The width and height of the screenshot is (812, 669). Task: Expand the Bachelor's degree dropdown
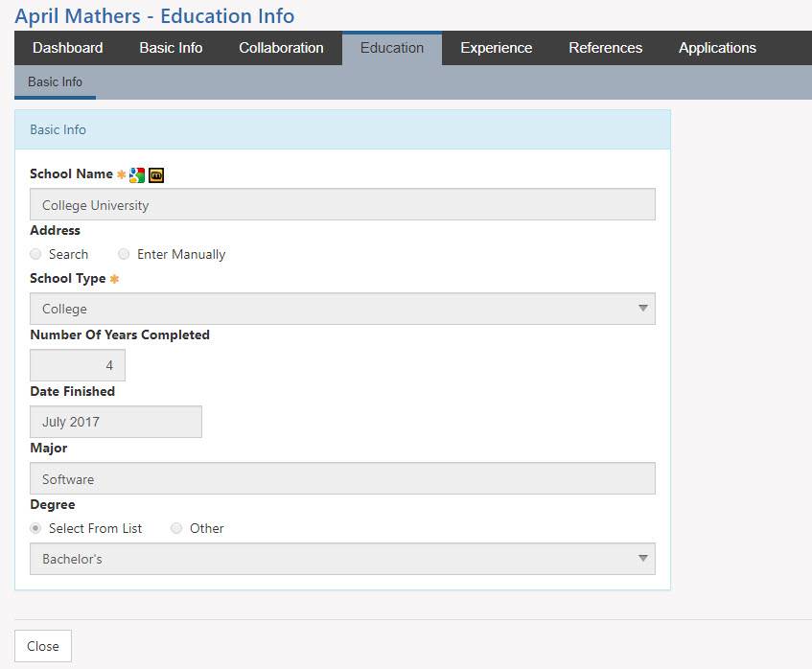[x=342, y=559]
